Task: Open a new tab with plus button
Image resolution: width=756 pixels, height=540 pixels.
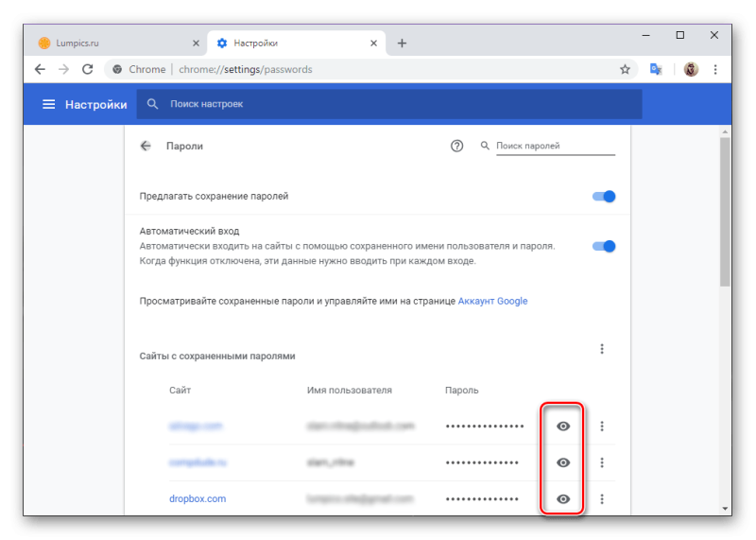Action: coord(402,44)
